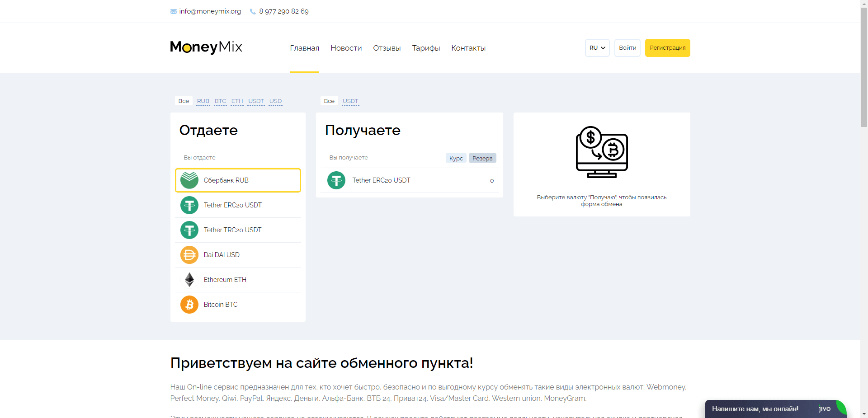The image size is (868, 418).
Task: Click the info@moneymix.org email link
Action: [x=210, y=11]
